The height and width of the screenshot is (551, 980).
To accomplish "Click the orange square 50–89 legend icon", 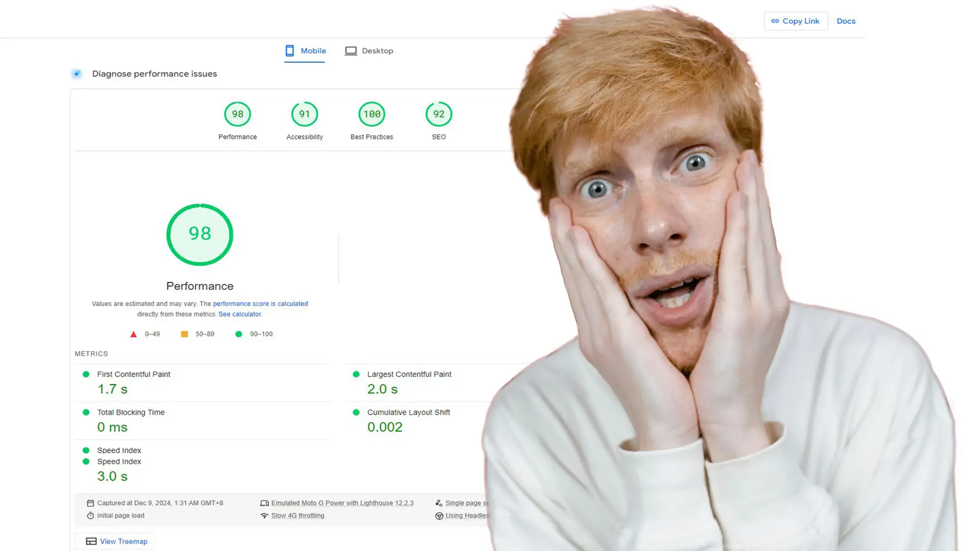I will 184,334.
